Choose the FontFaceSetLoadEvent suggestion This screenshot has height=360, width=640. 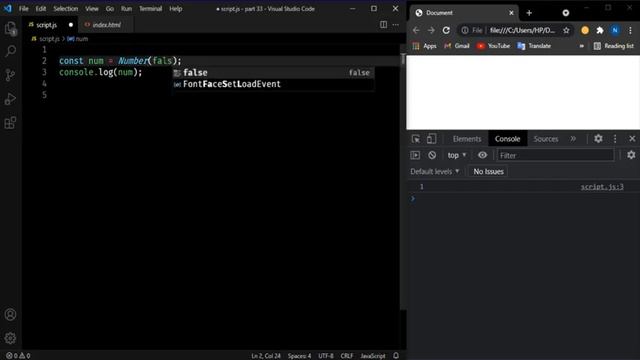pyautogui.click(x=273, y=84)
